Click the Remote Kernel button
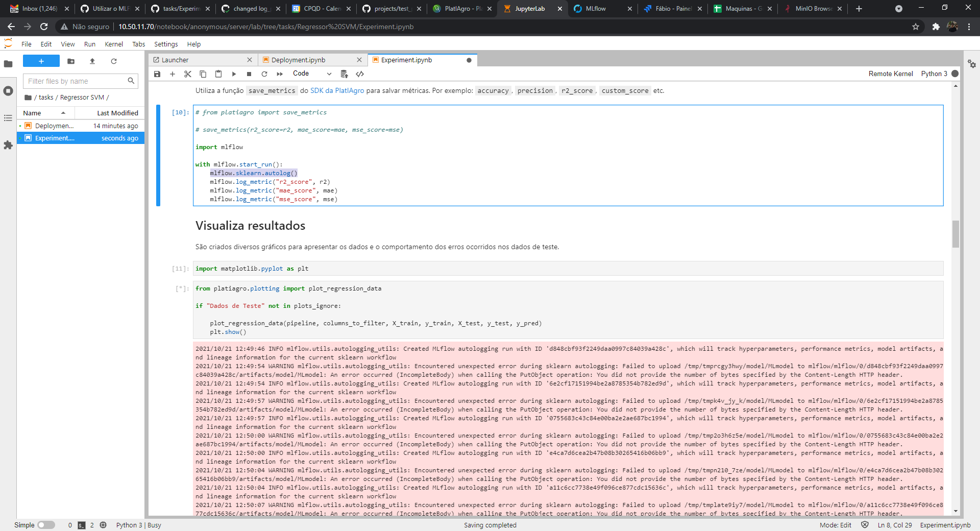The height and width of the screenshot is (531, 980). click(x=891, y=74)
